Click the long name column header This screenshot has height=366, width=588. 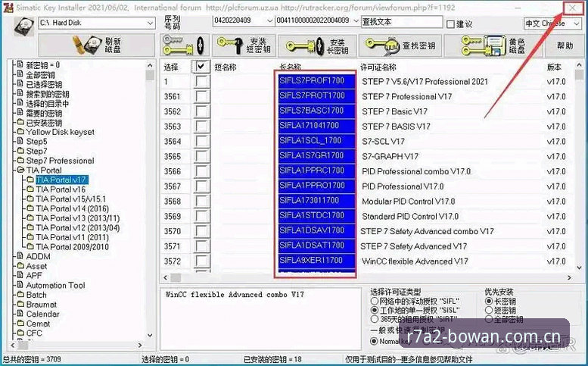291,67
